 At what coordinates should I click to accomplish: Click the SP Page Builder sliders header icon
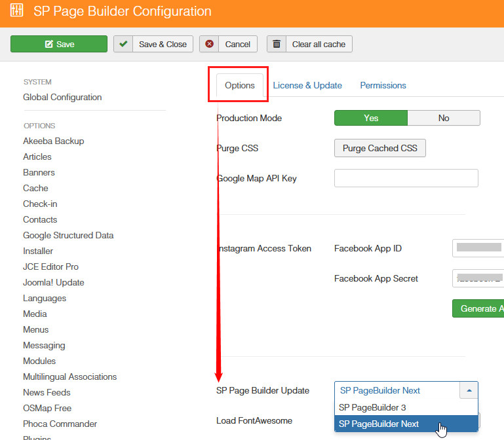pos(17,11)
